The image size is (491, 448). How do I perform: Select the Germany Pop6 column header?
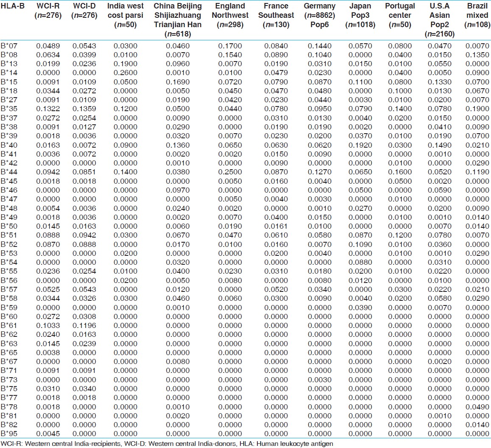pos(319,15)
